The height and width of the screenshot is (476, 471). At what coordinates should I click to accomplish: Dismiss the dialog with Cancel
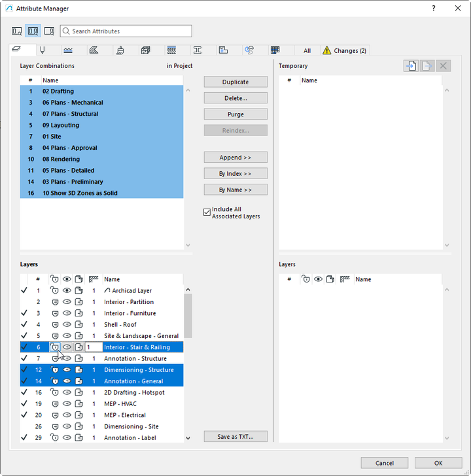click(x=384, y=463)
